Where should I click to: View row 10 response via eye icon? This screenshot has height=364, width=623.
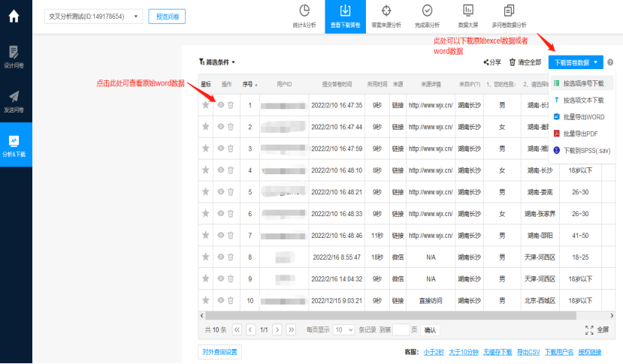point(220,300)
